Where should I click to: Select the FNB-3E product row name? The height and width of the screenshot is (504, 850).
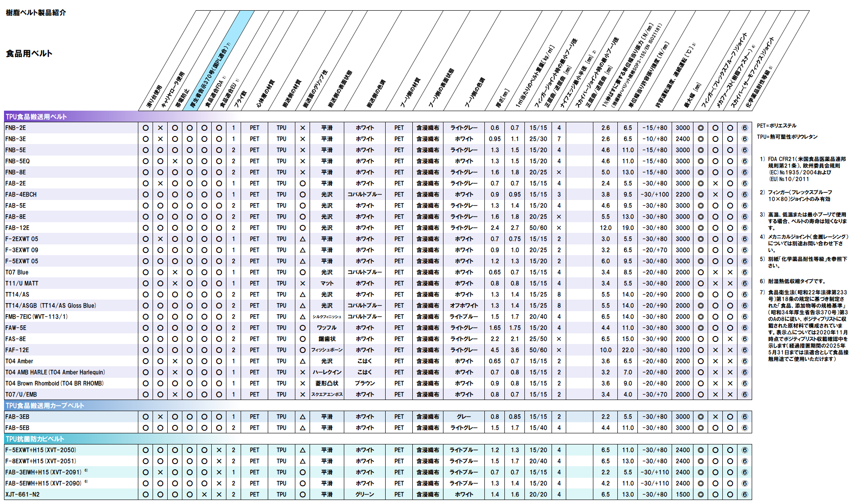[16, 139]
